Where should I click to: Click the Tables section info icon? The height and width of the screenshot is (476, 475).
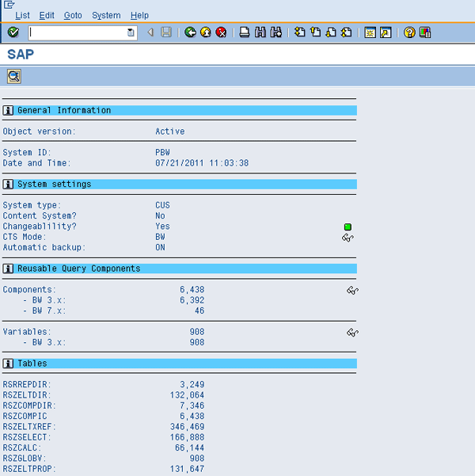coord(8,364)
